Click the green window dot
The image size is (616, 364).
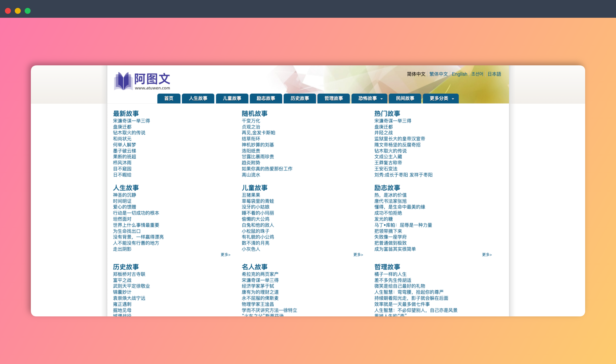[x=28, y=11]
